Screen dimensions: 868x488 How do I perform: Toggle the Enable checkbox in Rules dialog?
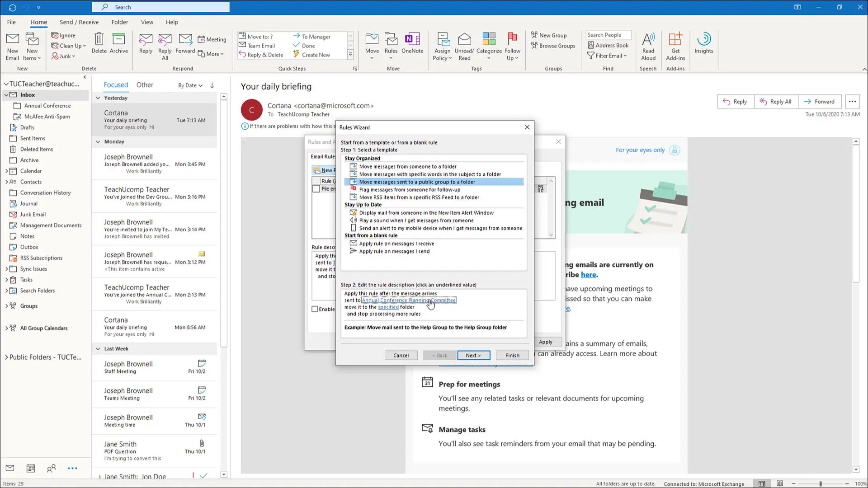click(x=315, y=309)
